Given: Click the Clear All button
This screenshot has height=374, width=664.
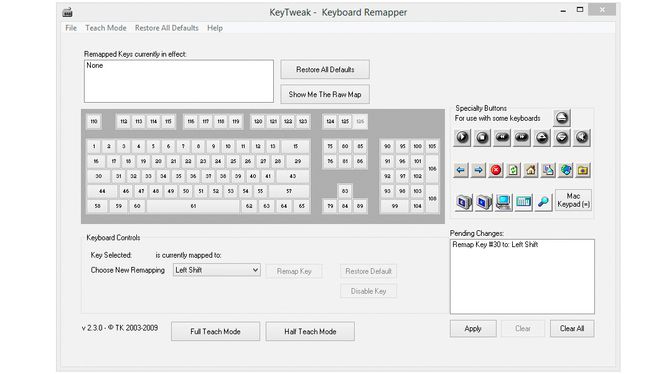Looking at the screenshot, I should coord(572,329).
